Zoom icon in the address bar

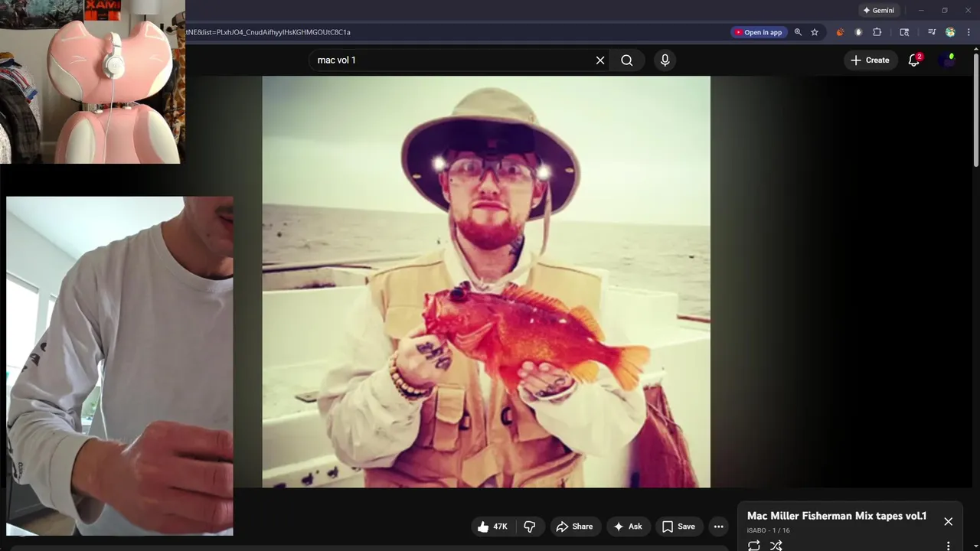798,32
